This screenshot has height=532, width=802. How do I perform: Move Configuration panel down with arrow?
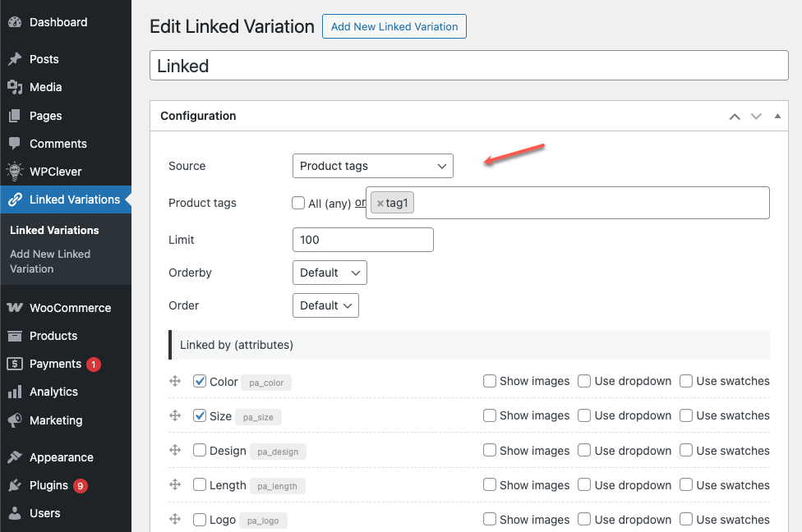coord(756,117)
